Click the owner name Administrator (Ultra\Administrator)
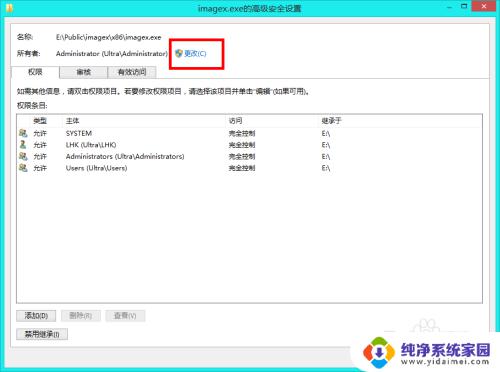This screenshot has height=372, width=500. [112, 54]
